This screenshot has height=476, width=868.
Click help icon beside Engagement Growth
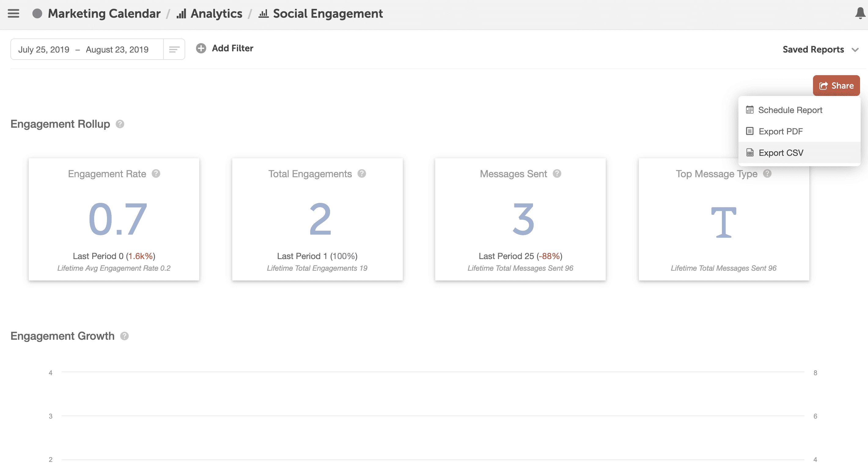click(124, 336)
